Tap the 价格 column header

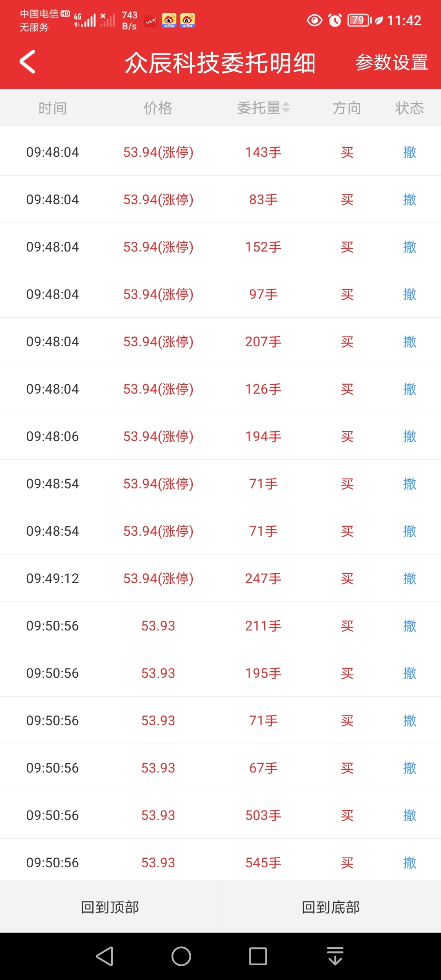[x=158, y=108]
